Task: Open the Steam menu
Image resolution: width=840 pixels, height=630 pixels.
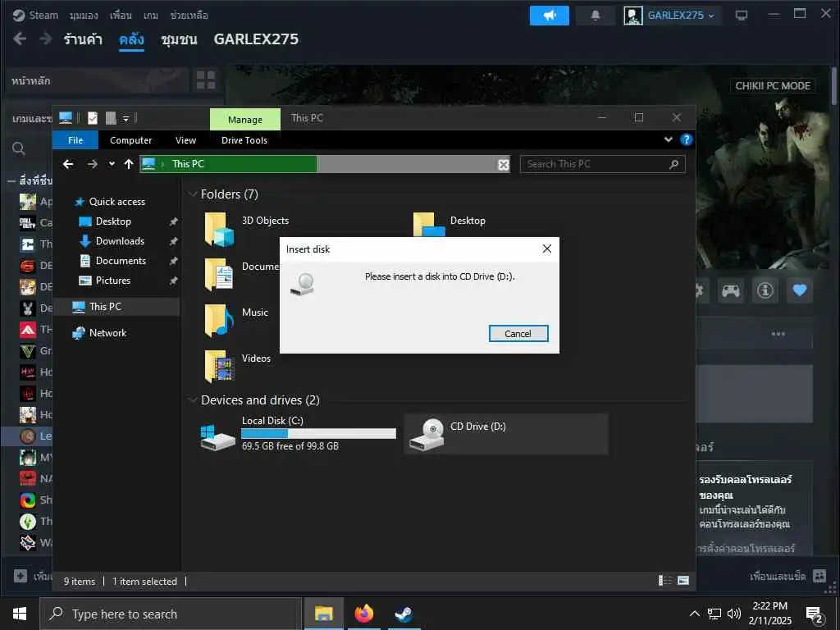Action: click(43, 15)
